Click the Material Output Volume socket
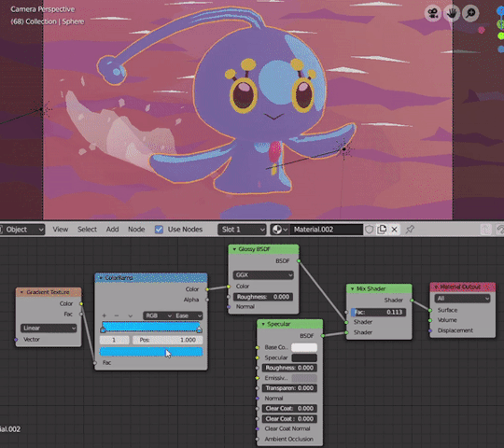This screenshot has height=448, width=504. 430,320
